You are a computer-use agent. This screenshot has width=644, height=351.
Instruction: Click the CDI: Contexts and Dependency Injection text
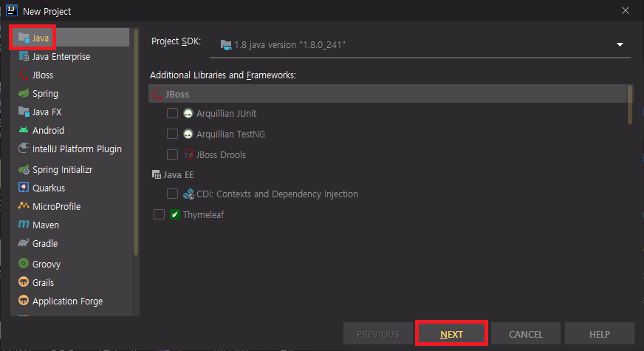pyautogui.click(x=277, y=194)
